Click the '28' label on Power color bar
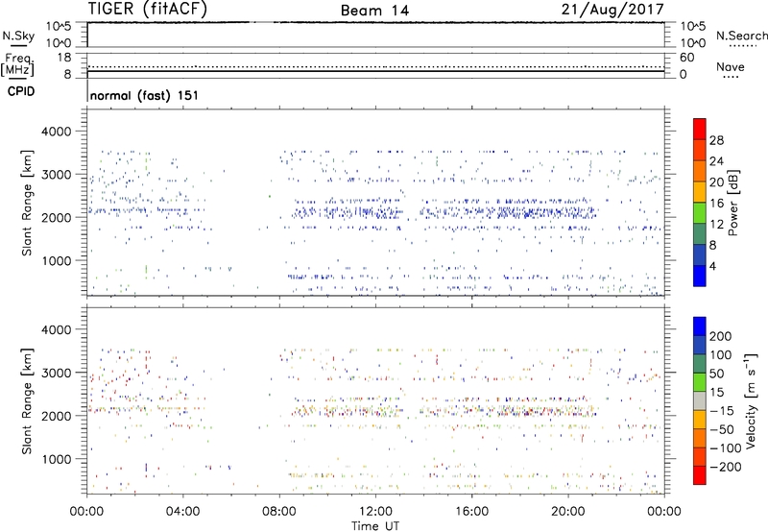Screen dimensions: 768x532 coord(716,140)
